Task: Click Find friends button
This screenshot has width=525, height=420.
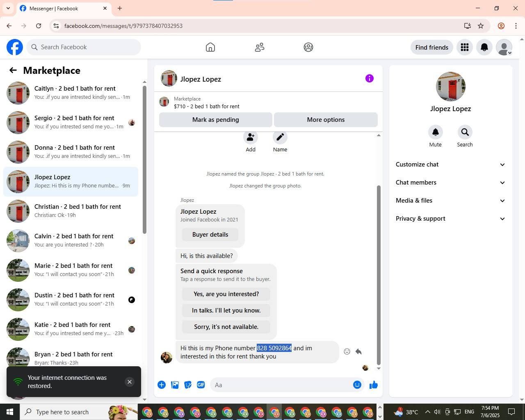Action: (x=432, y=47)
